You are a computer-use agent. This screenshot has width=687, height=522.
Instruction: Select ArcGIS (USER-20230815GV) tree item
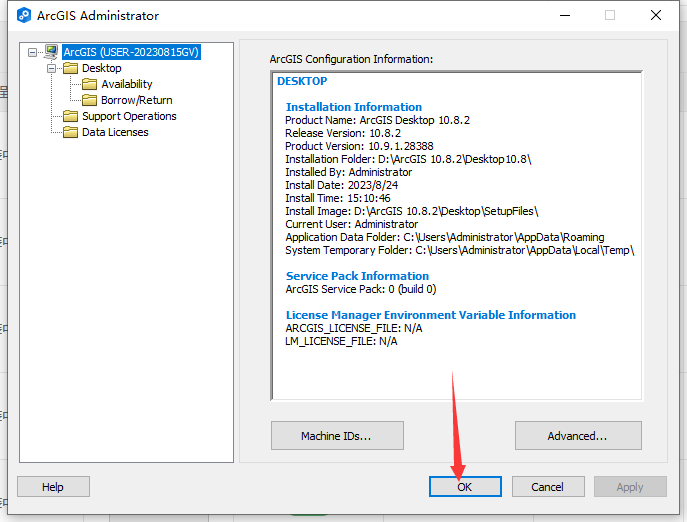[x=131, y=52]
